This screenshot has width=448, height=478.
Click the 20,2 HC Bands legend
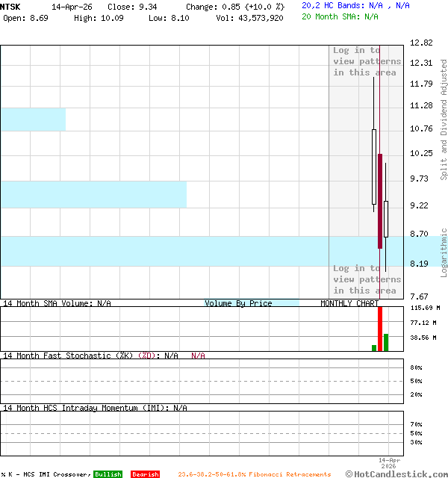click(x=355, y=5)
